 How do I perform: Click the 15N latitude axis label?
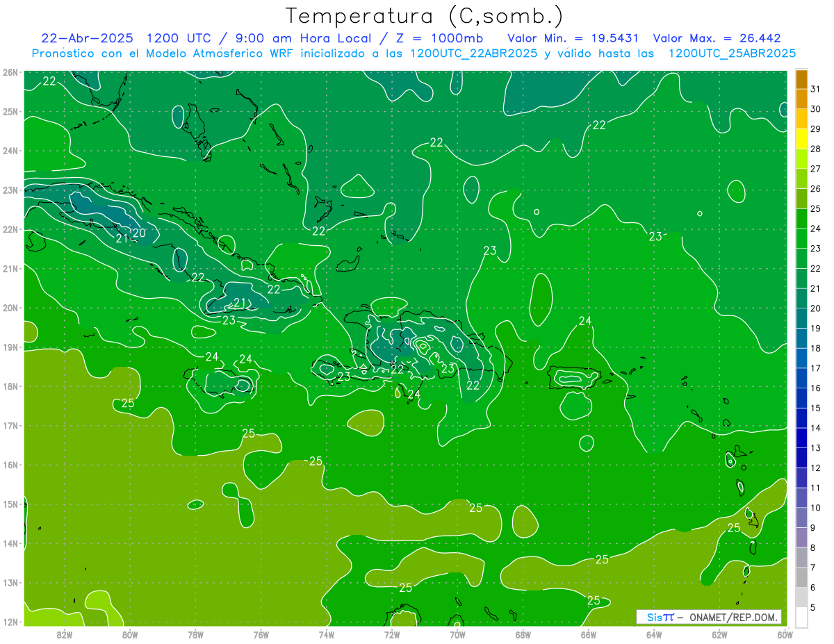coord(10,504)
